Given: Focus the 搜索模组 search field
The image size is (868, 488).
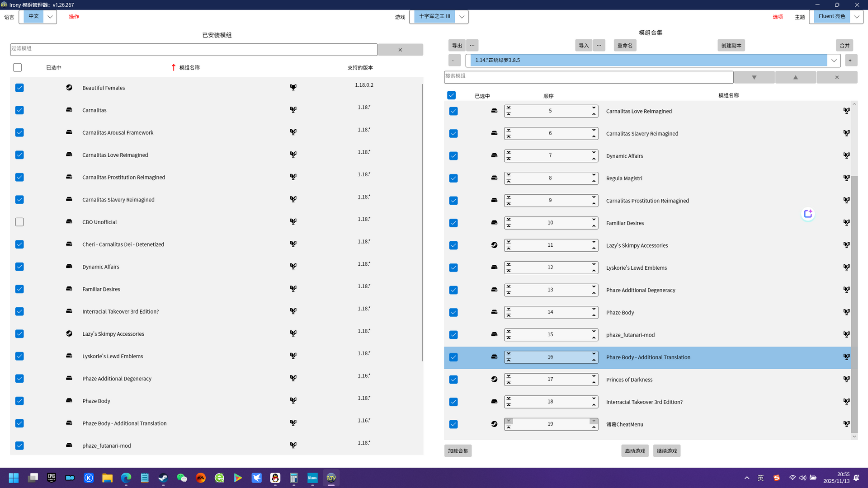Looking at the screenshot, I should (x=589, y=77).
